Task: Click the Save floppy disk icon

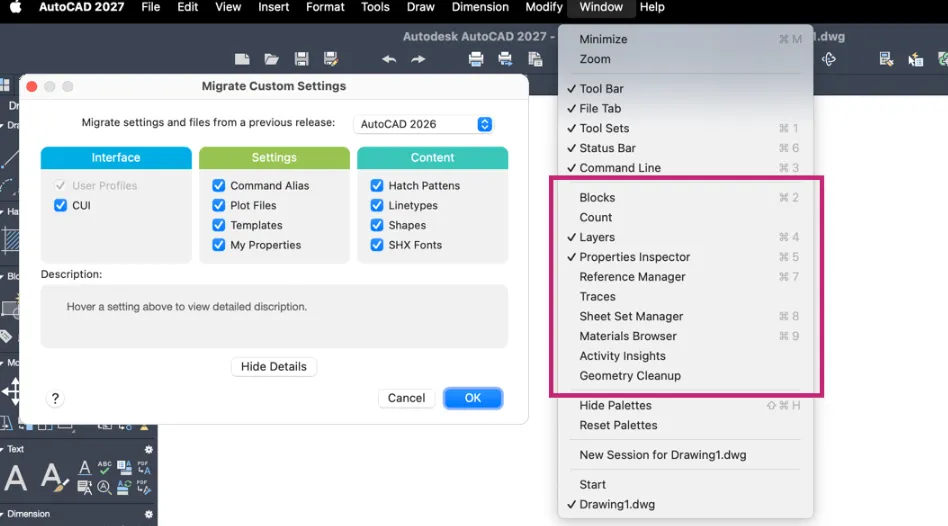Action: [x=301, y=59]
